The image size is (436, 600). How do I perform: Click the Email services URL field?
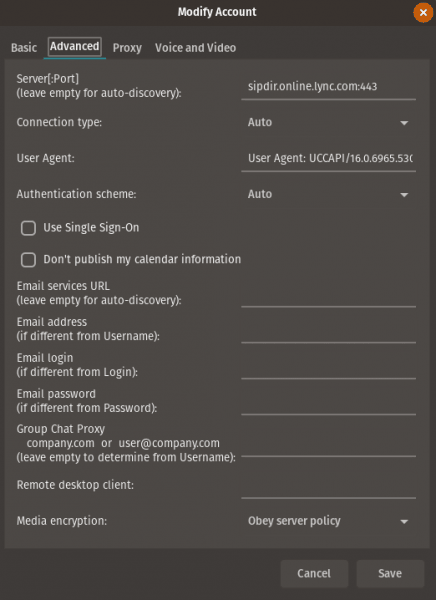click(328, 294)
